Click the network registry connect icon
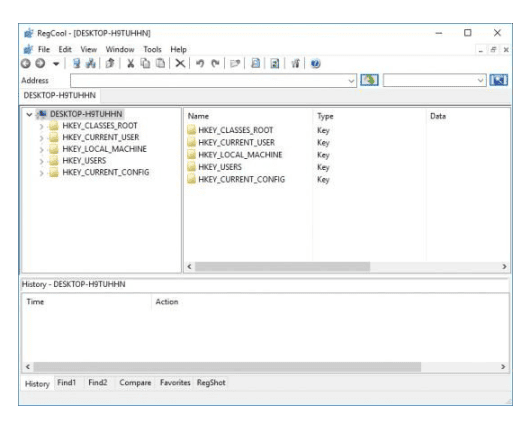 tap(91, 64)
